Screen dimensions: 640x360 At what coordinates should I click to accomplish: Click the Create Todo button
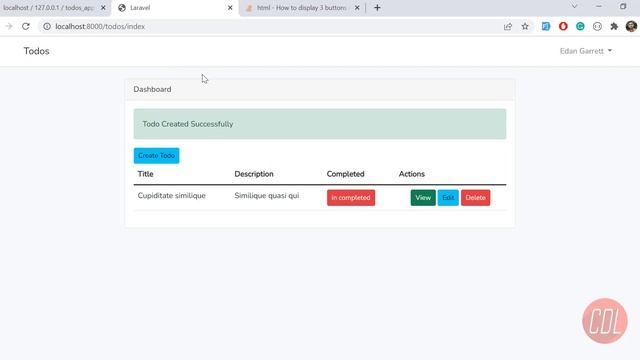156,156
